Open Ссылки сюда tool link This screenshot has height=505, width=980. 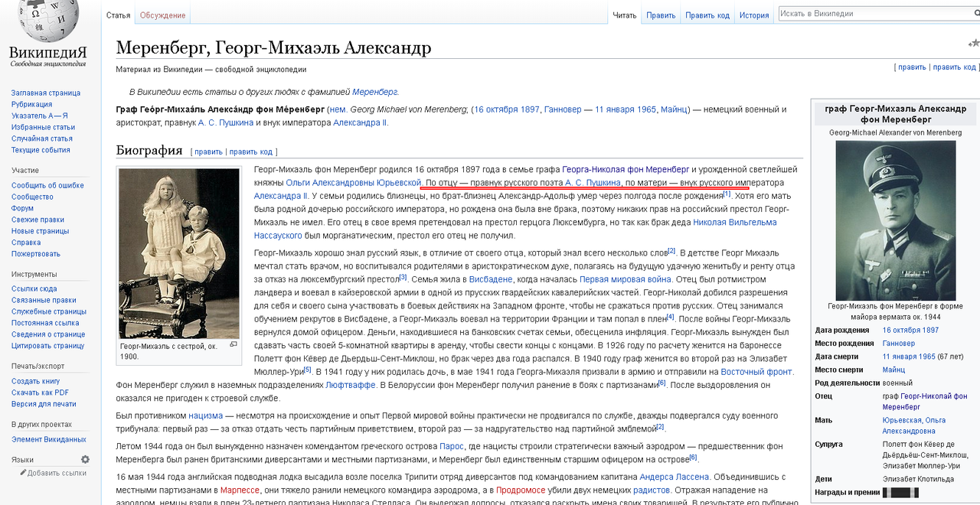pos(34,288)
